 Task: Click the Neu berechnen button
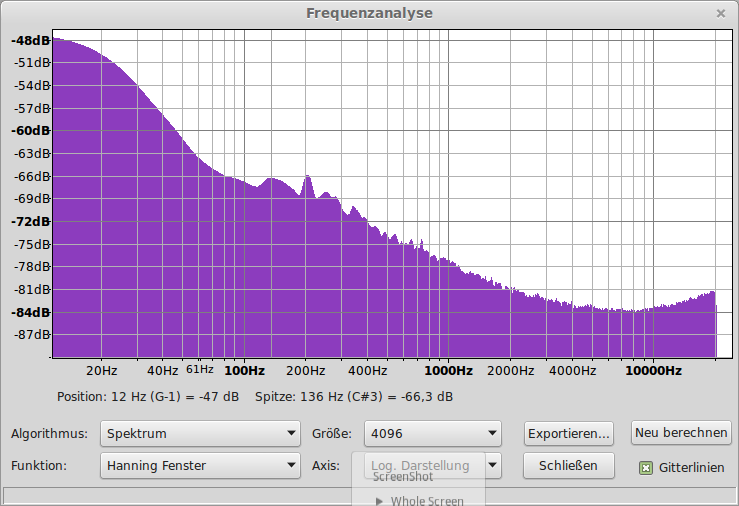point(681,433)
